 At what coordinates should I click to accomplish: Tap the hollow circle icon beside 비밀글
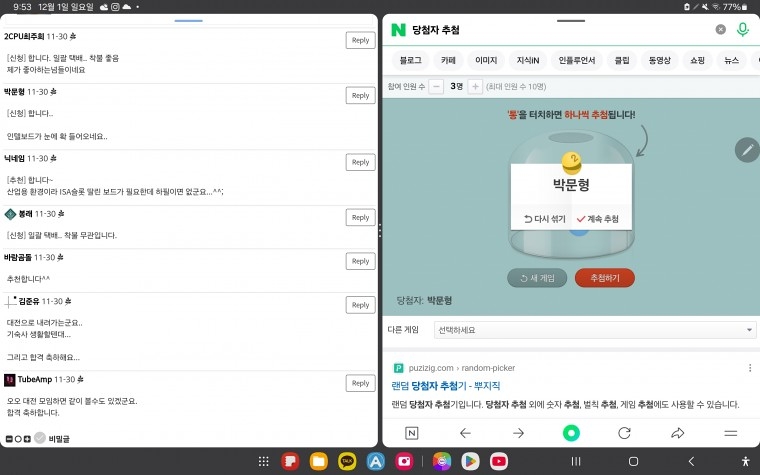pos(18,439)
